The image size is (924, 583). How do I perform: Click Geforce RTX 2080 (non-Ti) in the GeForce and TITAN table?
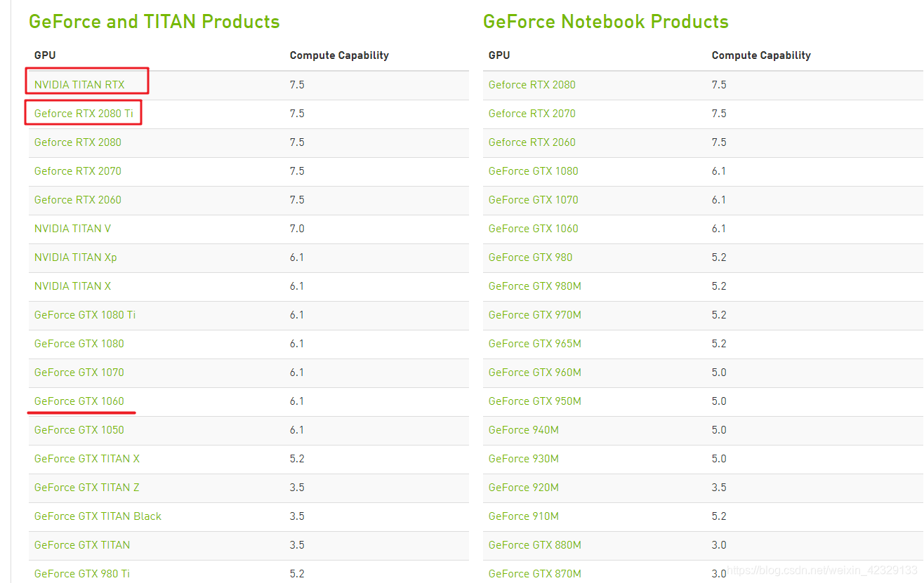[x=78, y=142]
